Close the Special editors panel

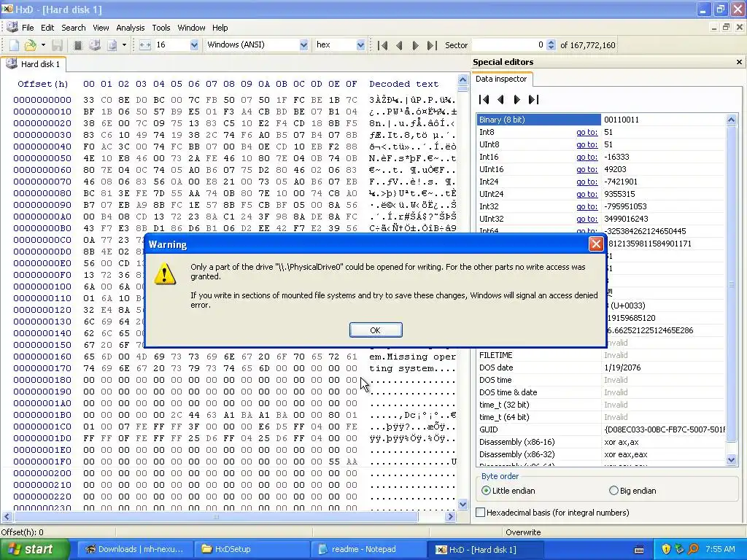pyautogui.click(x=739, y=62)
